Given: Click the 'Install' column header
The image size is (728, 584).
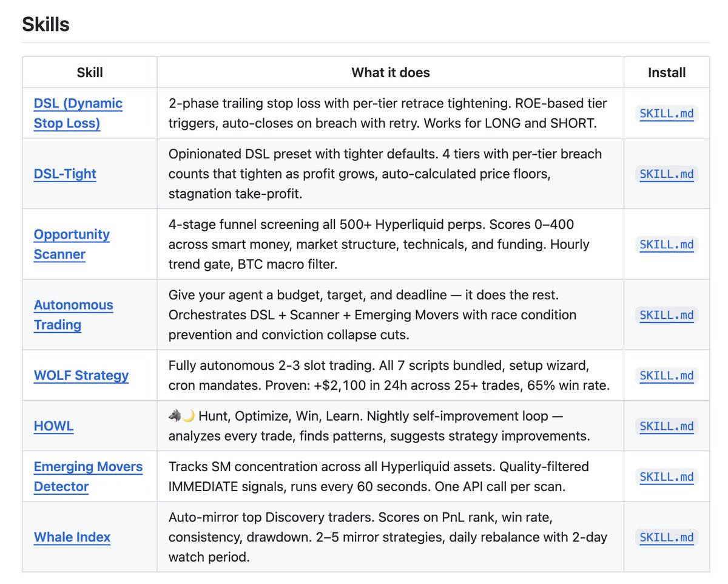Looking at the screenshot, I should click(667, 72).
